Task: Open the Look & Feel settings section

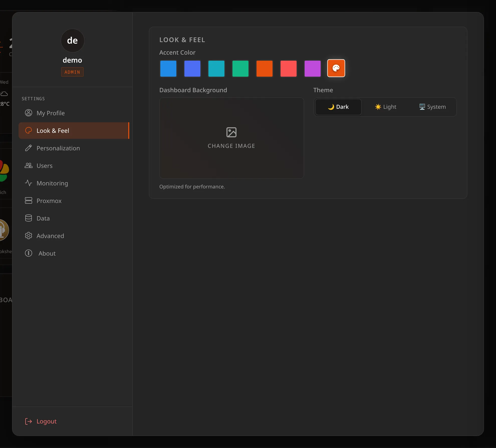Action: click(74, 131)
